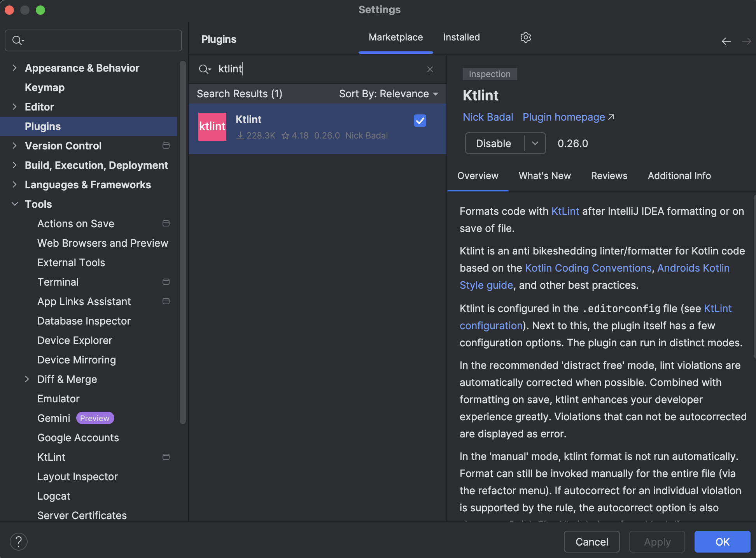
Task: Click the settings search magnifier icon
Action: [x=17, y=40]
